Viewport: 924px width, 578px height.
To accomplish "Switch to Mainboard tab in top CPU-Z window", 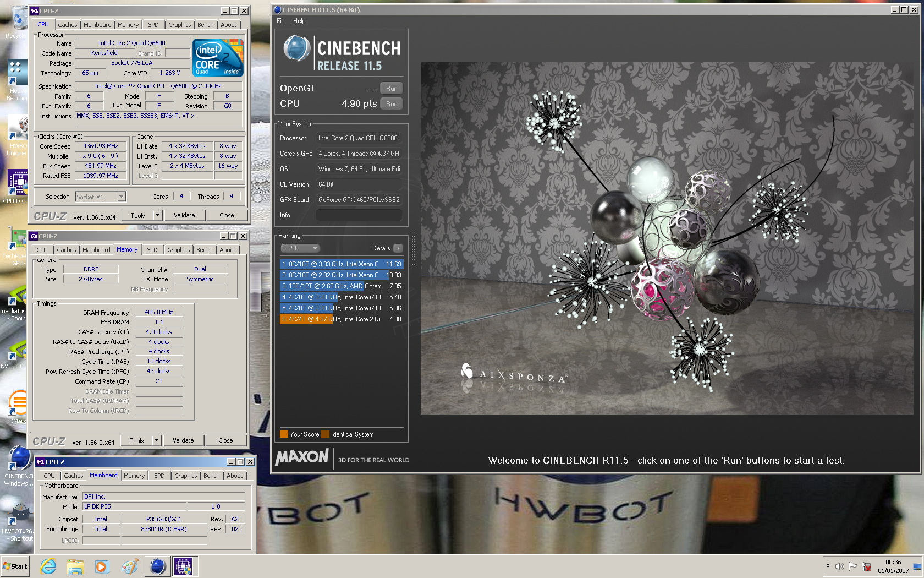I will (x=97, y=25).
